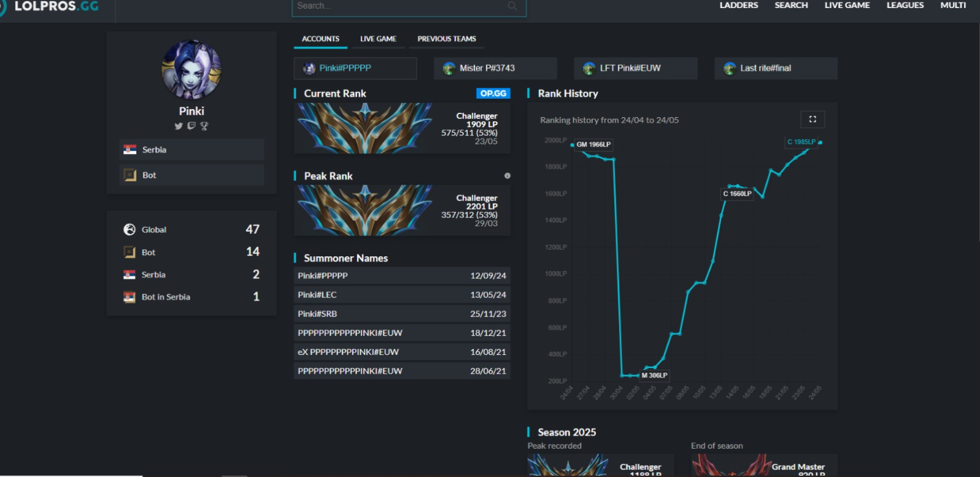Click the eX PPPPPPPPPINKI#EUW name row
Screen dimensions: 980x477
click(402, 352)
